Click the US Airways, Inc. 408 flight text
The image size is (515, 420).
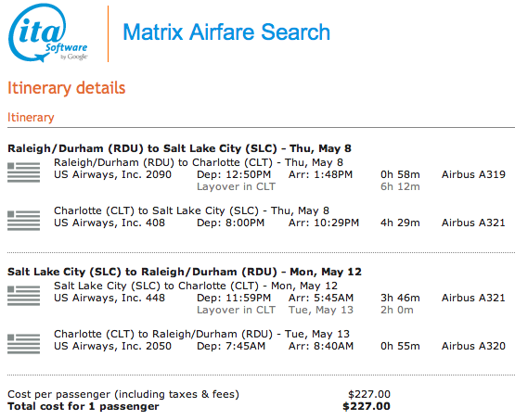[x=109, y=223]
